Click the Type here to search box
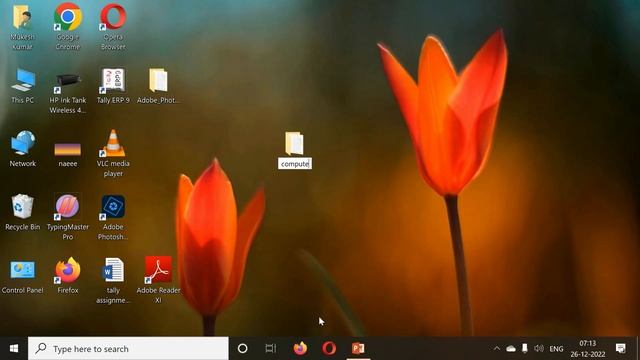640x360 pixels. [x=128, y=349]
